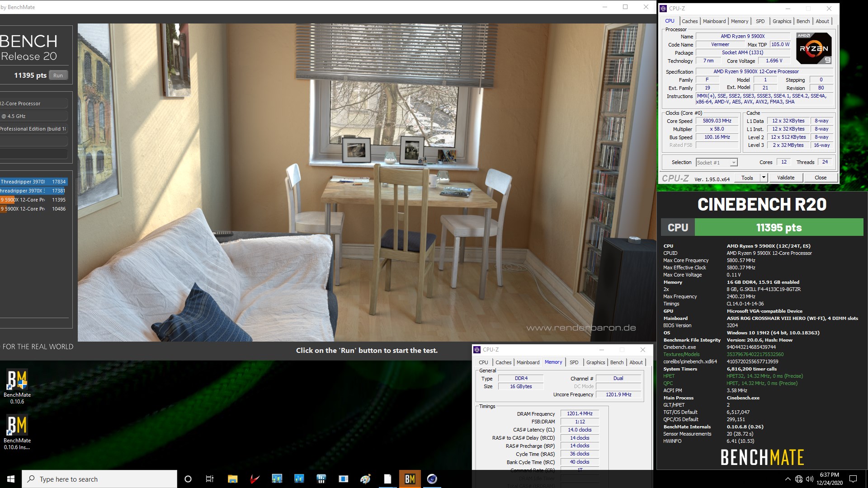Click the FSB:DRAM 1:12 value
The image size is (868, 488).
tap(580, 422)
